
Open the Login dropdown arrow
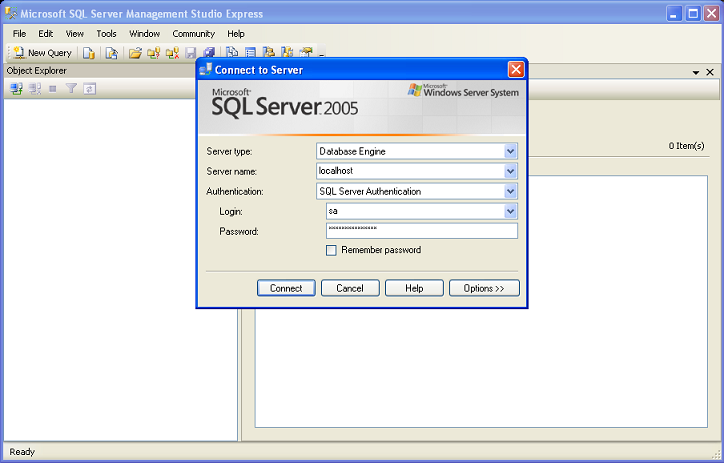pyautogui.click(x=510, y=211)
